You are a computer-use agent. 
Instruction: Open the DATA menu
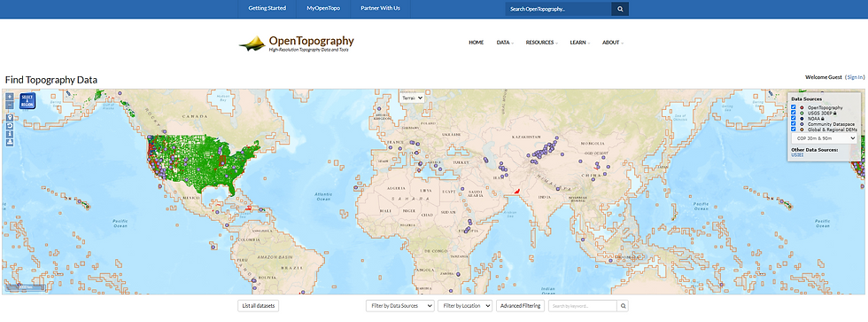point(504,43)
